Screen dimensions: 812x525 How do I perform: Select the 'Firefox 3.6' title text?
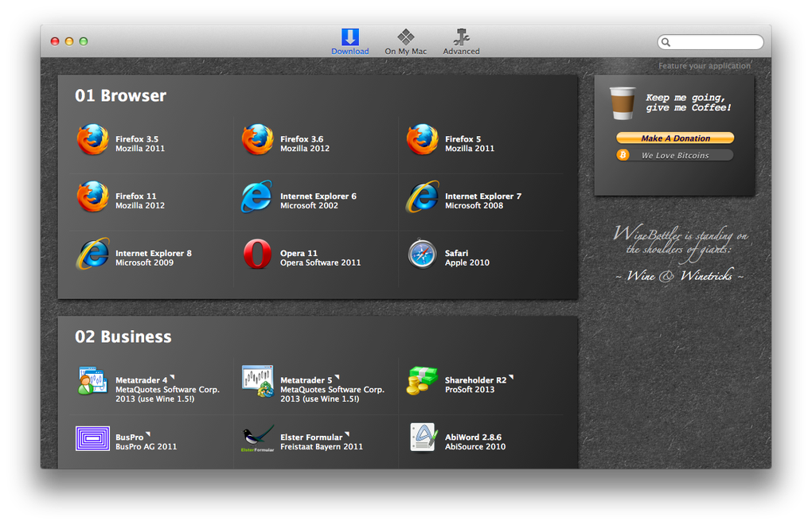[302, 139]
